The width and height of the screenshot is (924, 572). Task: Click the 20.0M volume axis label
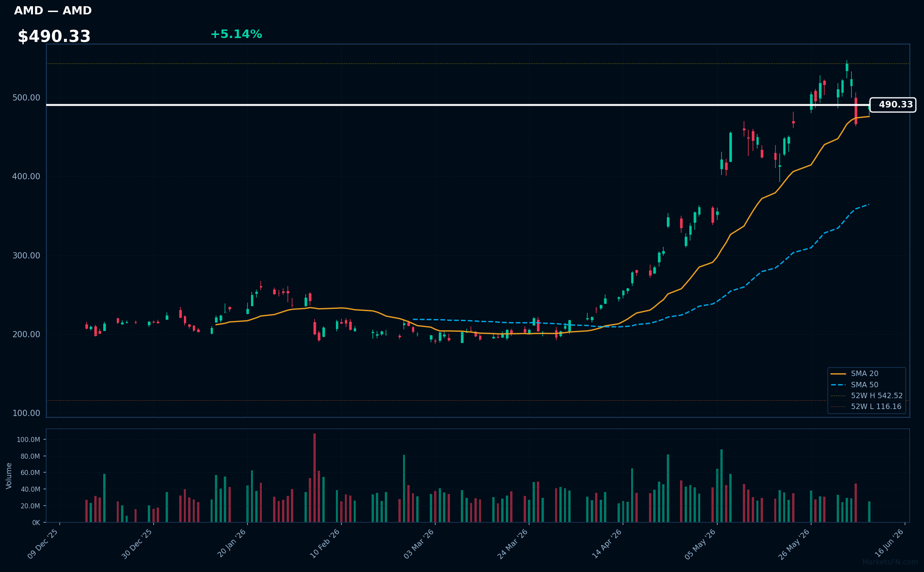(x=30, y=506)
